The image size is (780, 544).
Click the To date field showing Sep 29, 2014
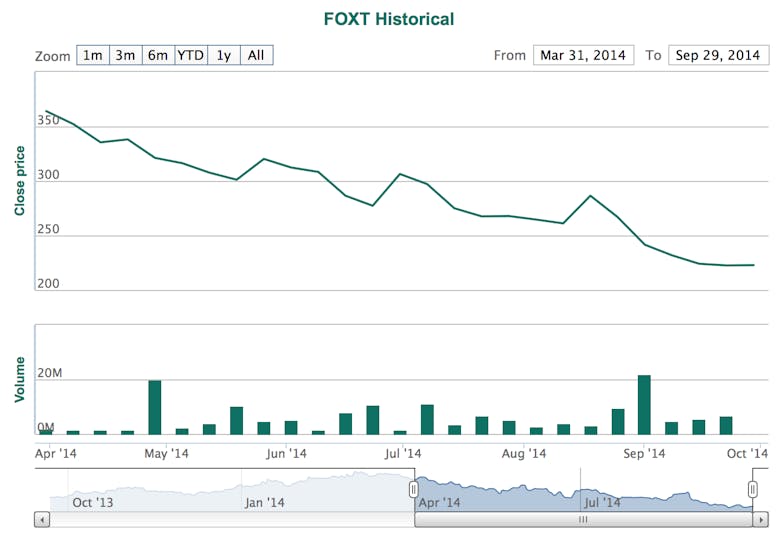pyautogui.click(x=718, y=55)
